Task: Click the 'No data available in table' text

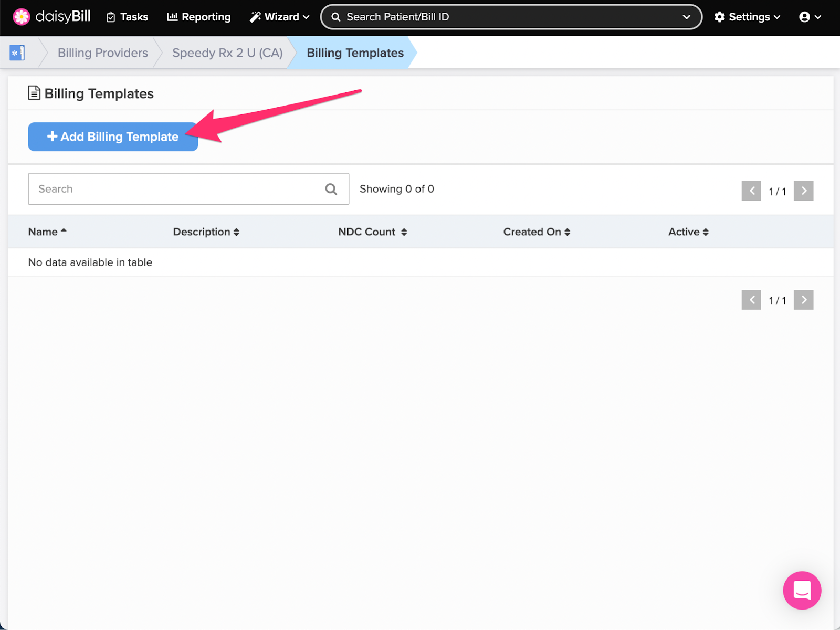Action: 90,262
